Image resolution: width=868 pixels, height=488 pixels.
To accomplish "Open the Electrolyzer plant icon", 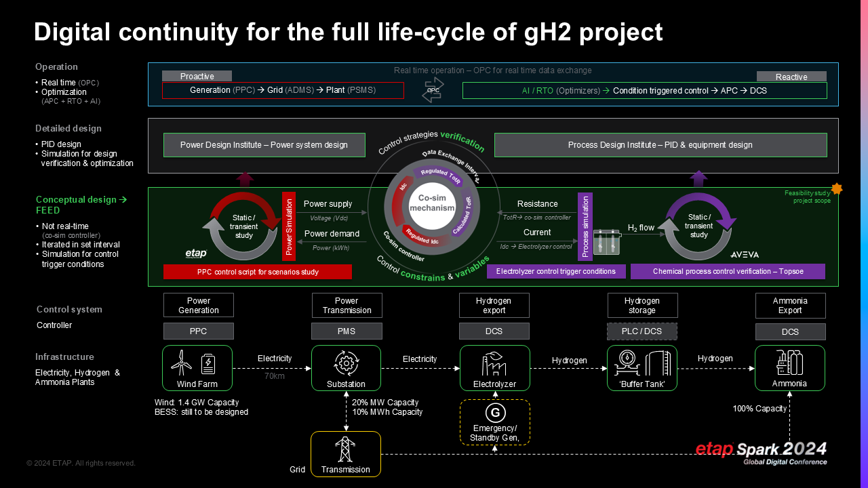I will point(494,365).
